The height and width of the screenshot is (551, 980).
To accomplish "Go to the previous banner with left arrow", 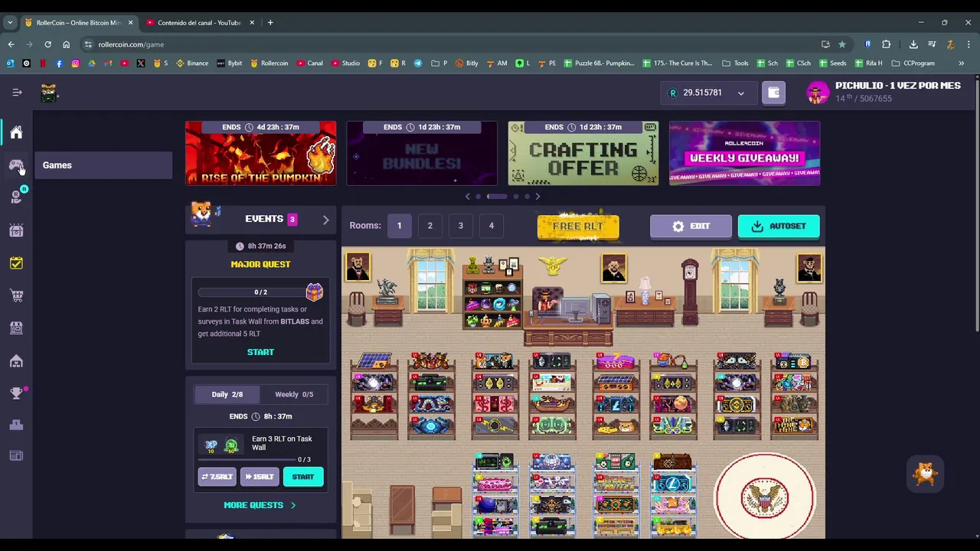I will click(x=468, y=197).
